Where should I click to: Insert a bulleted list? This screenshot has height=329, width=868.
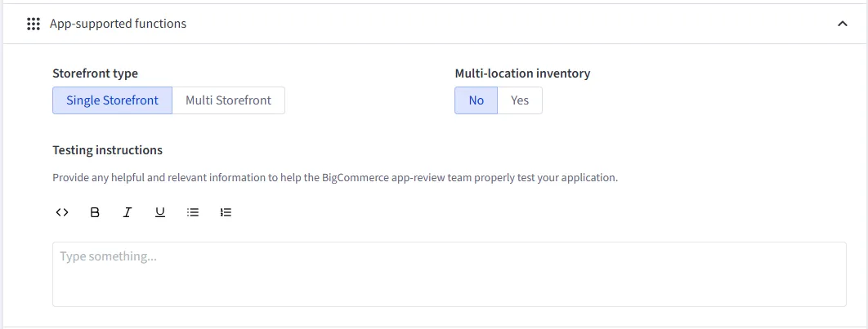tap(193, 212)
